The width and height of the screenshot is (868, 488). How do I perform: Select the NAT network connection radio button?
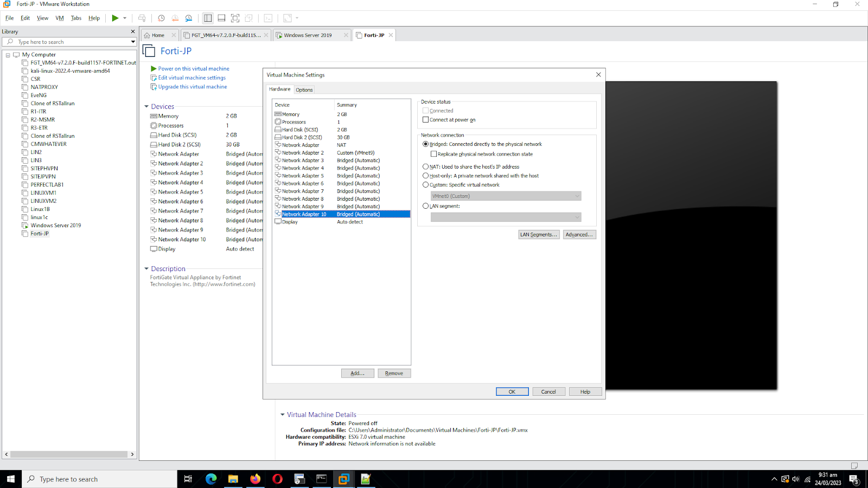click(x=426, y=167)
